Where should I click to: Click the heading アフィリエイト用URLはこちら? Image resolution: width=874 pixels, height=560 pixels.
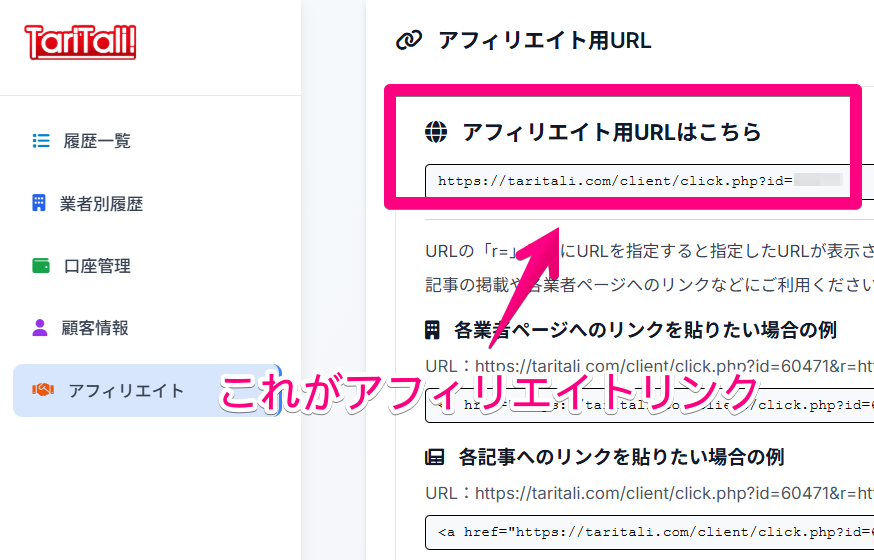(x=612, y=132)
